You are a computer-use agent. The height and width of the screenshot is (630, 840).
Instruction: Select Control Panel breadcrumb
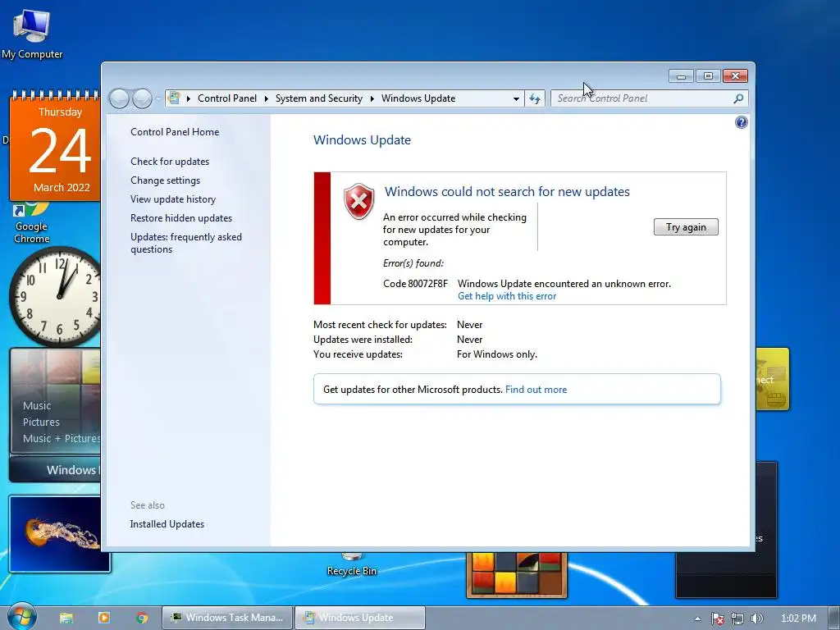point(227,98)
